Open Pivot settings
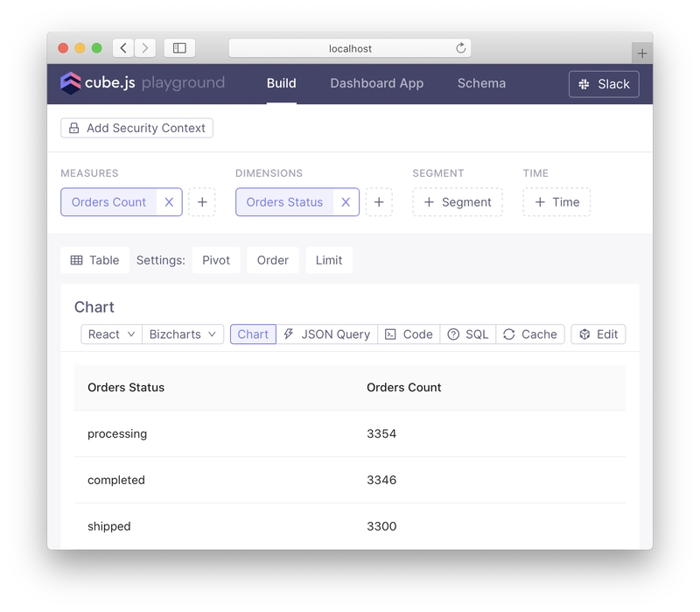The width and height of the screenshot is (700, 612). point(216,260)
